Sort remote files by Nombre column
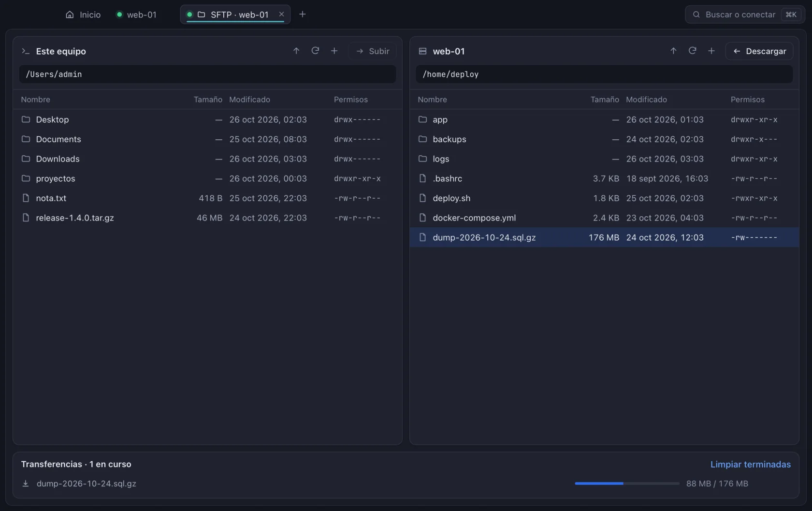 tap(432, 100)
